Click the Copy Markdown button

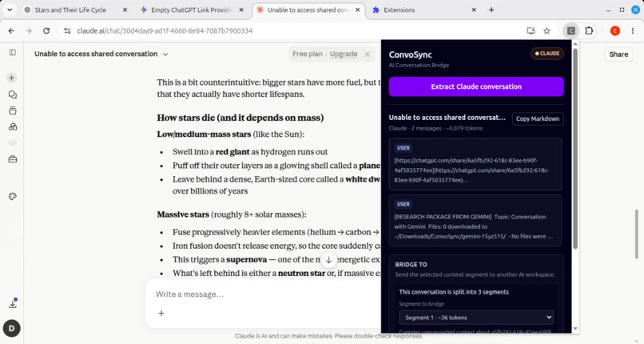(x=538, y=118)
